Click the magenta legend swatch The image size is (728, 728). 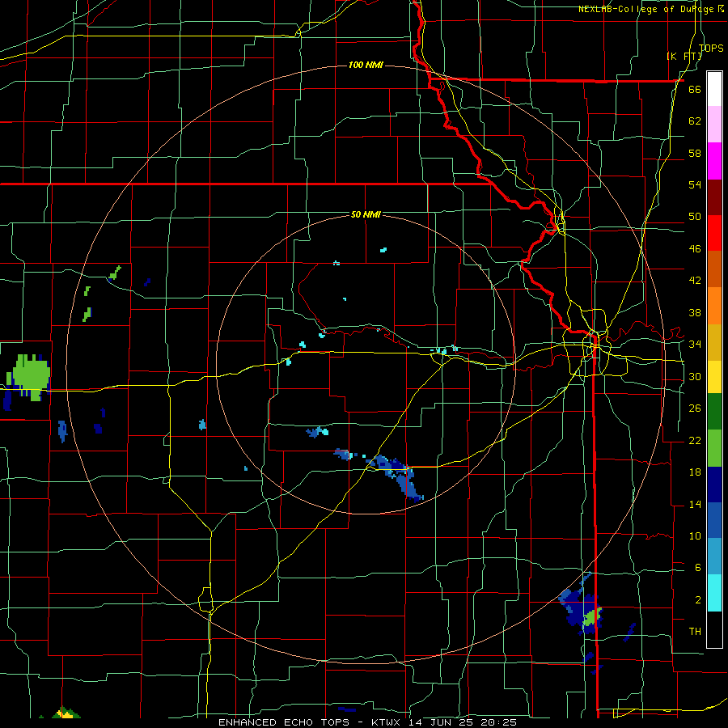(714, 161)
